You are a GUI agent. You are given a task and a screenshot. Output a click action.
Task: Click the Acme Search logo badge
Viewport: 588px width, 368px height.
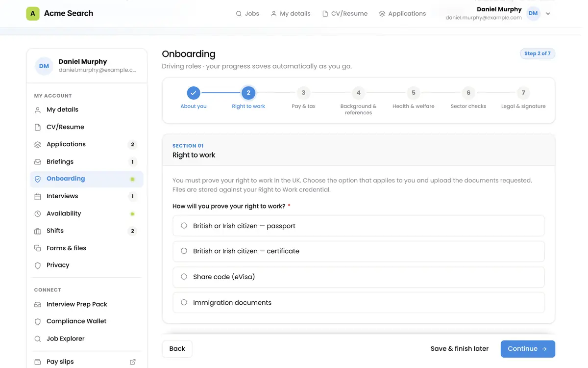pyautogui.click(x=33, y=13)
